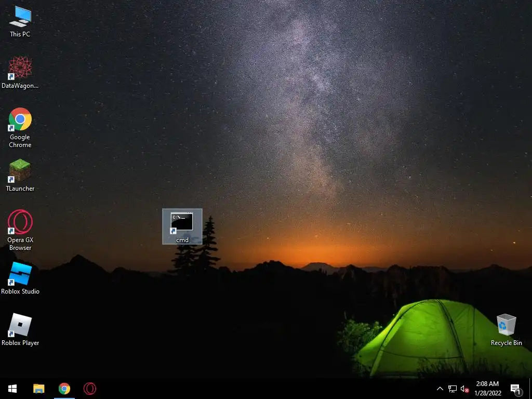Image resolution: width=532 pixels, height=399 pixels.
Task: Select the DataWagon desktop shortcut
Action: pos(20,73)
